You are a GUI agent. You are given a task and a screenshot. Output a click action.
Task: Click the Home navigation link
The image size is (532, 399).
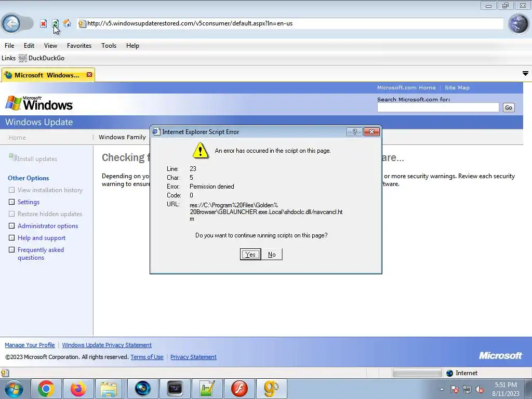(x=17, y=137)
